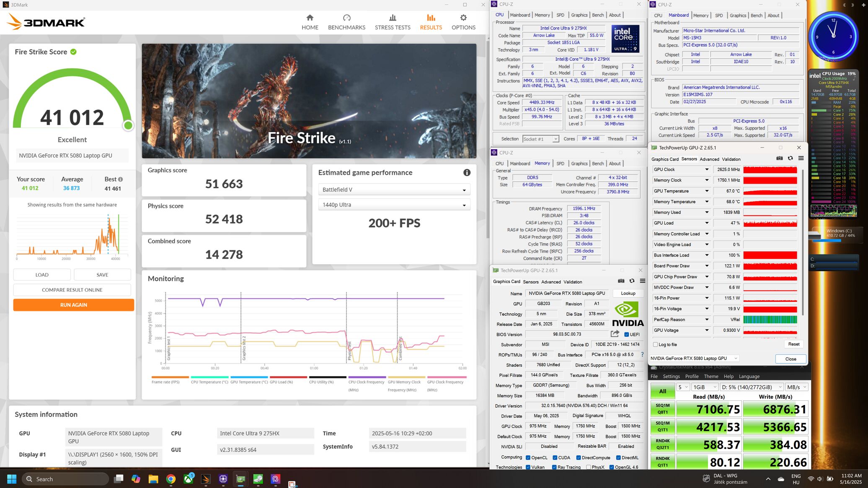Open hamburger menu in GPU-Z Graphics Card window
The height and width of the screenshot is (488, 868).
point(642,281)
